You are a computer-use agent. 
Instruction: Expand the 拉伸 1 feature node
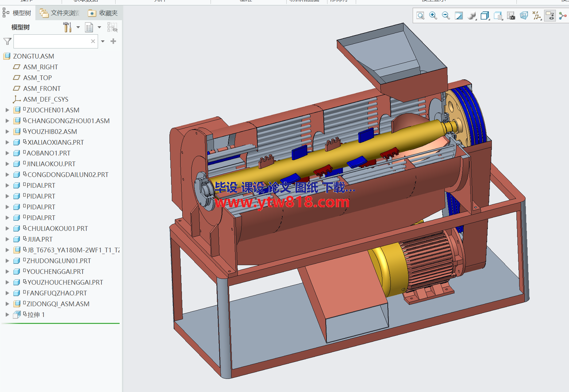tap(7, 315)
